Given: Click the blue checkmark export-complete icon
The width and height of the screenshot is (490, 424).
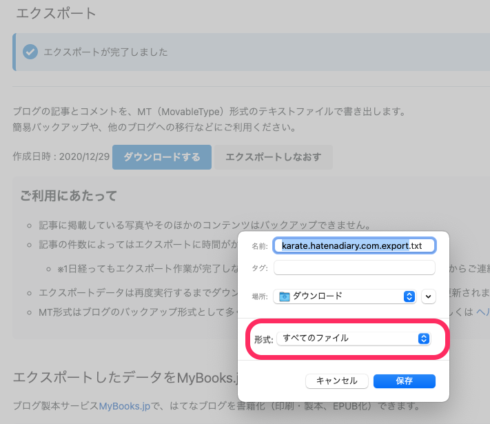Looking at the screenshot, I should tap(30, 52).
